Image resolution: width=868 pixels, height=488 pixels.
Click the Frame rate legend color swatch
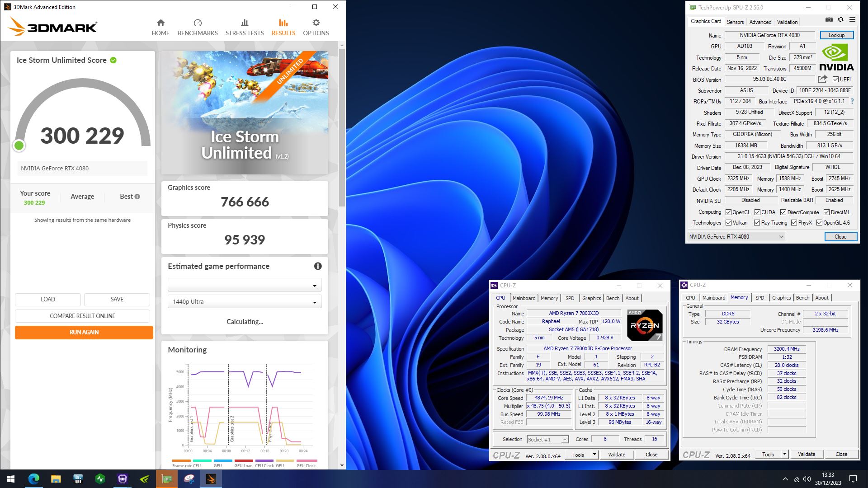(181, 461)
